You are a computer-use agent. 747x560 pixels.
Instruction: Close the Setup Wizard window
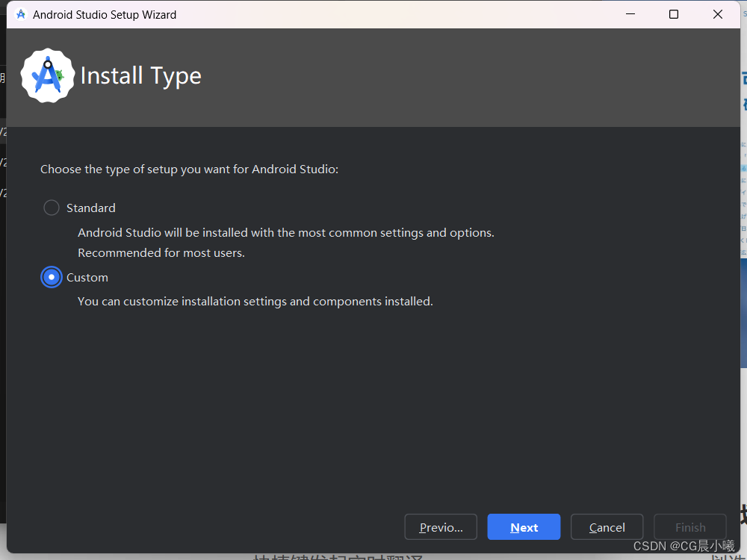pos(717,14)
